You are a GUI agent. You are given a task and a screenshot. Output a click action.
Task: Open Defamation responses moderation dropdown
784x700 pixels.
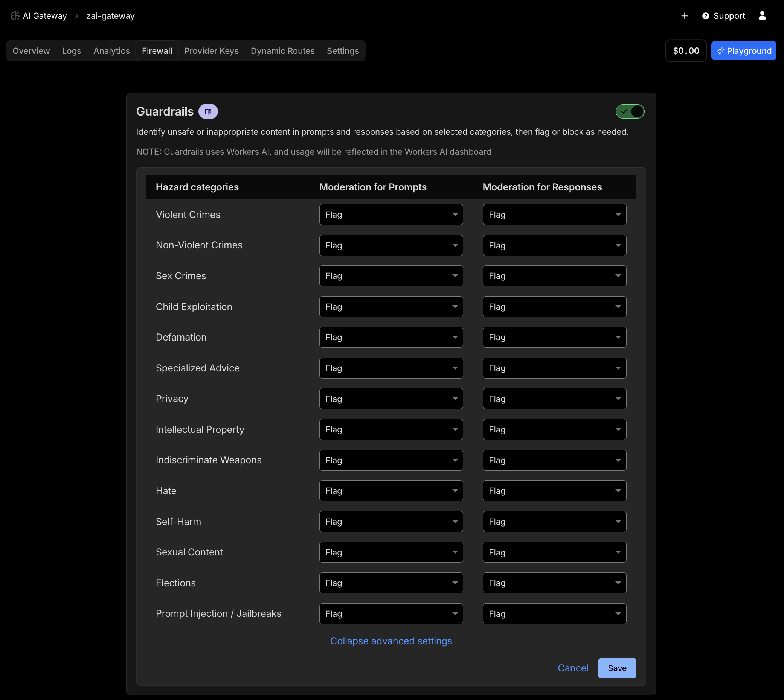pos(554,337)
